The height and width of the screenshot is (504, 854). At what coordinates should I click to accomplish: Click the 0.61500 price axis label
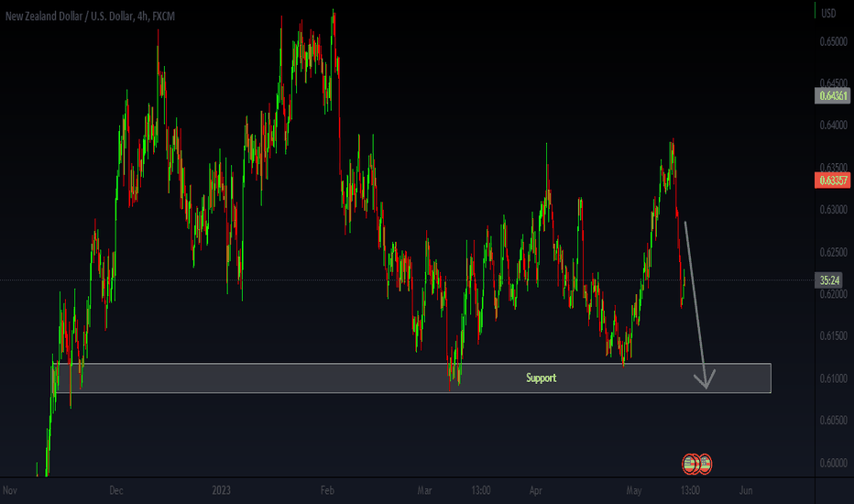833,336
